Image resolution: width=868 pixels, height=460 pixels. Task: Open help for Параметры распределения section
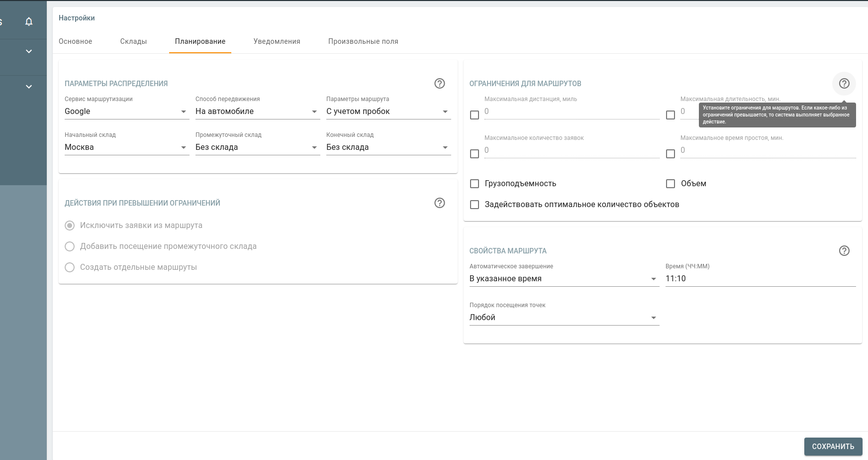point(439,84)
